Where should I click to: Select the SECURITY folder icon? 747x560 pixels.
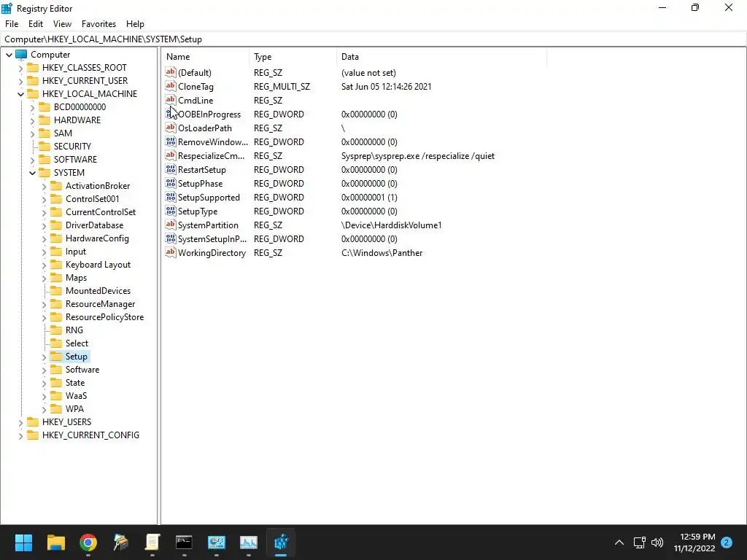point(44,146)
